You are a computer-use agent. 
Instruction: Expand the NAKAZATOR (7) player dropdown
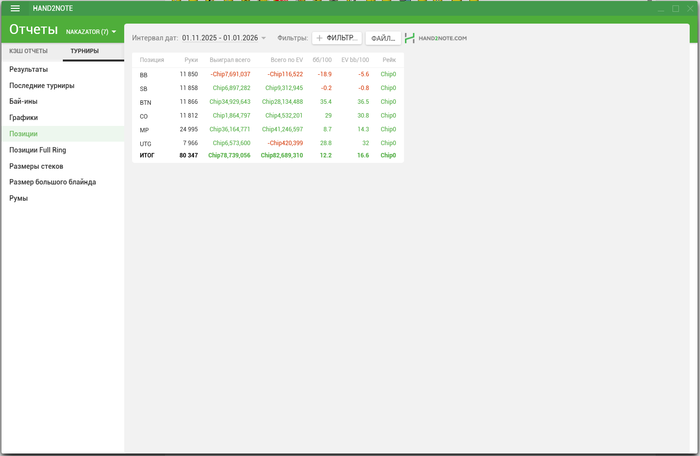(x=91, y=32)
